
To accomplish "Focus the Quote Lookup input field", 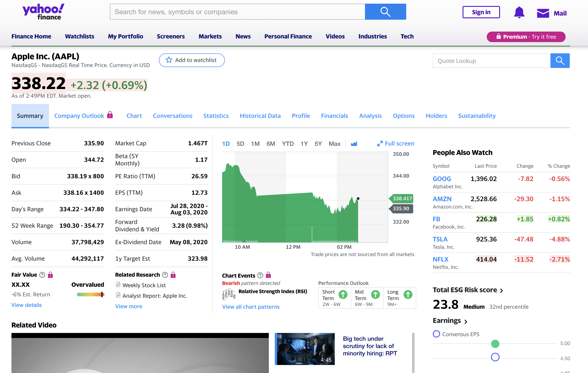I will pyautogui.click(x=491, y=61).
